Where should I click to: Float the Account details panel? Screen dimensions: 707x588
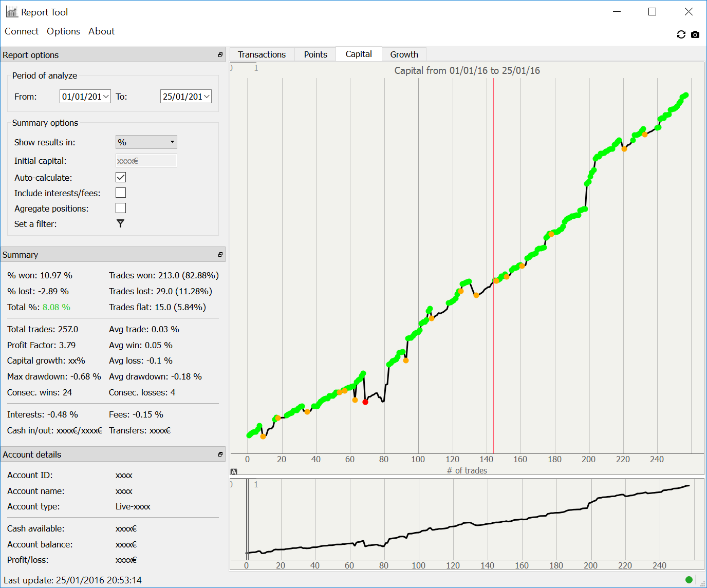click(x=220, y=454)
